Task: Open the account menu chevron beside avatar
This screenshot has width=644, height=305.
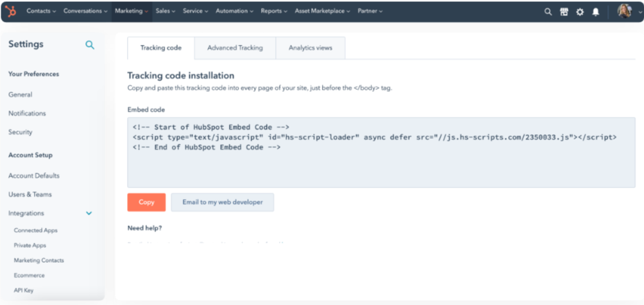Action: [x=640, y=12]
